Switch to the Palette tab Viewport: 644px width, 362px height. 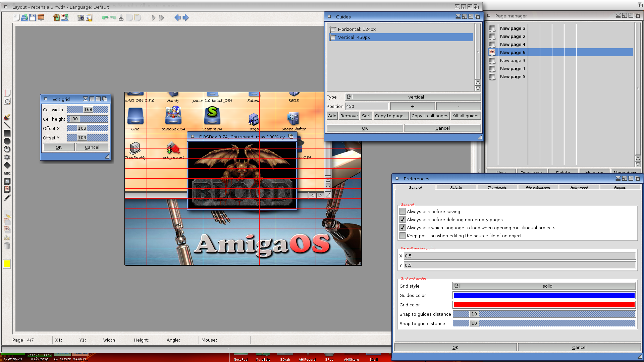[x=456, y=187]
